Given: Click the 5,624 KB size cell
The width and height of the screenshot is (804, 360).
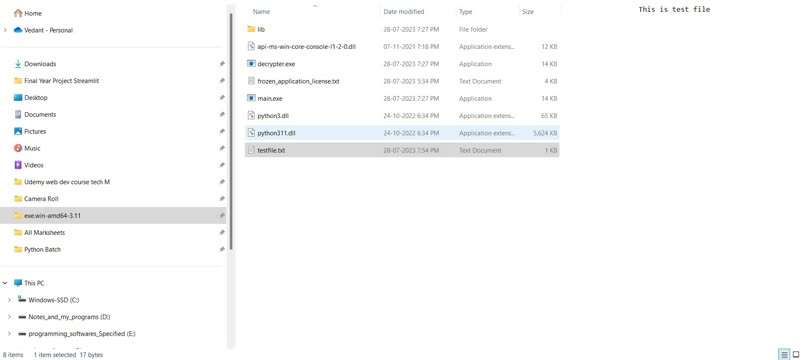Looking at the screenshot, I should (545, 133).
